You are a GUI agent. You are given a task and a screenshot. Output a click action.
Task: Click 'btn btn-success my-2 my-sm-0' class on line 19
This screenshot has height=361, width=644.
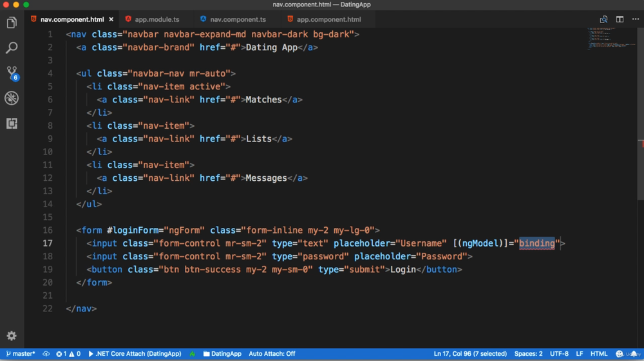235,270
